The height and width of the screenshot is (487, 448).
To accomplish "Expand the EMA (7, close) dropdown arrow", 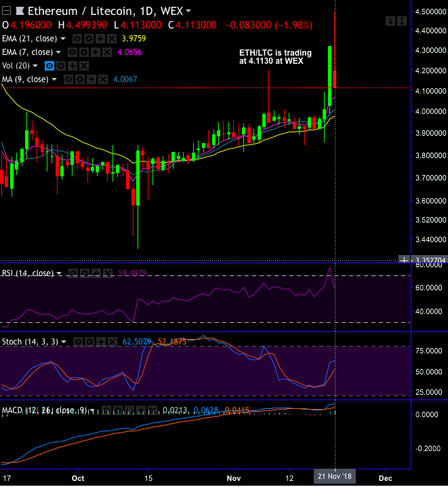I will pyautogui.click(x=58, y=52).
